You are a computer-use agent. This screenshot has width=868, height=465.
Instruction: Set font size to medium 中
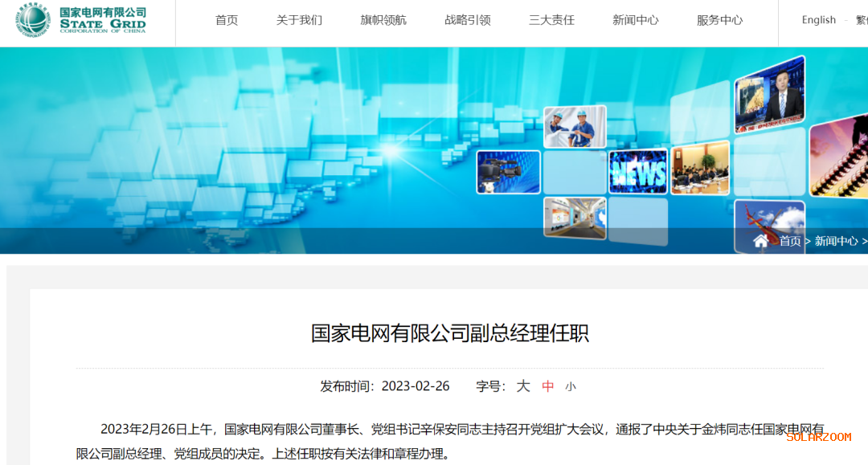[x=547, y=386]
